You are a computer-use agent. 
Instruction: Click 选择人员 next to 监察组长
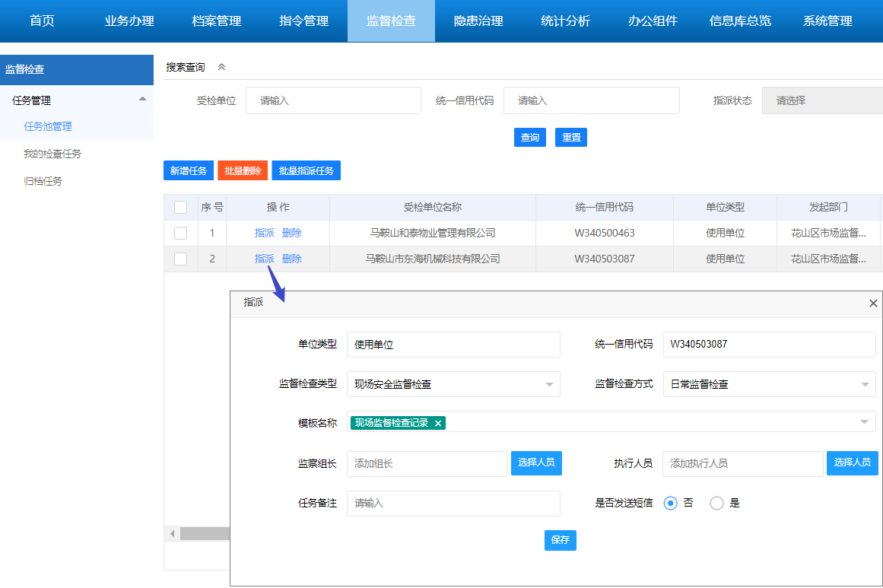[x=536, y=463]
